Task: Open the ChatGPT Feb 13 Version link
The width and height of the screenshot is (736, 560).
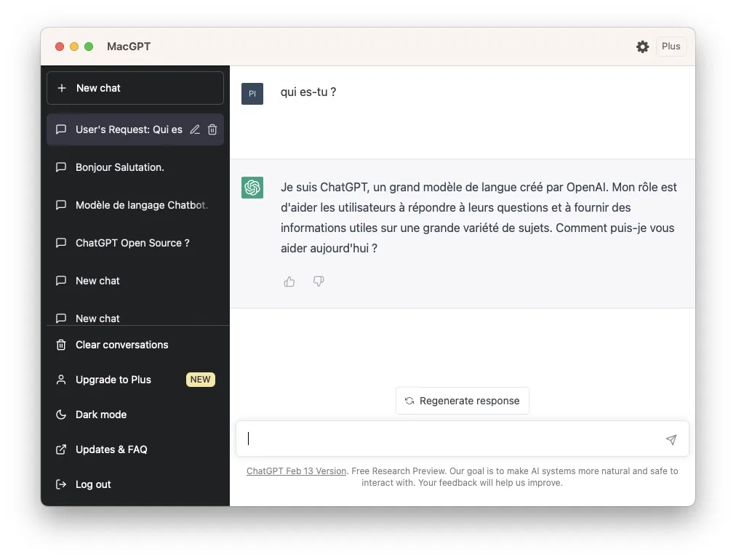Action: tap(296, 471)
